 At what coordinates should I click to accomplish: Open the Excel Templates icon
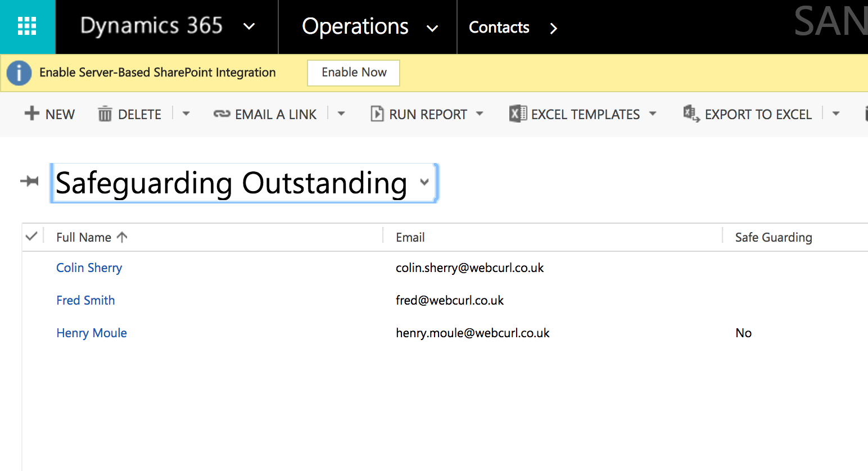coord(518,114)
